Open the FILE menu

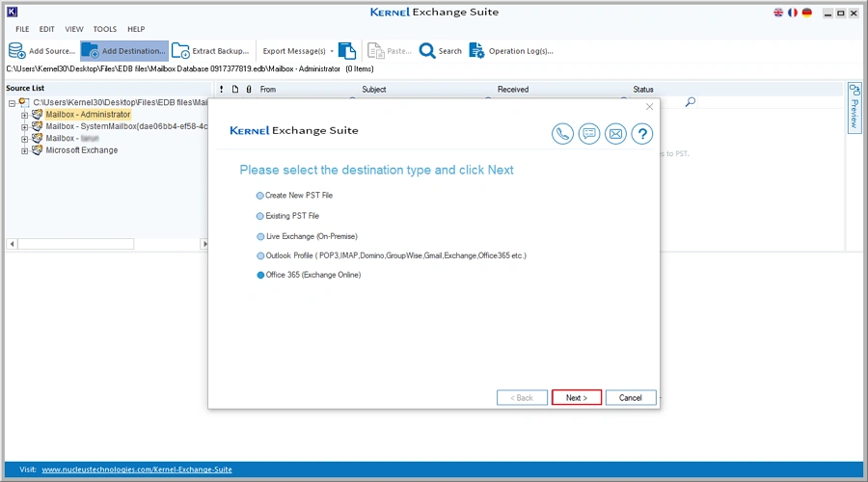tap(22, 29)
